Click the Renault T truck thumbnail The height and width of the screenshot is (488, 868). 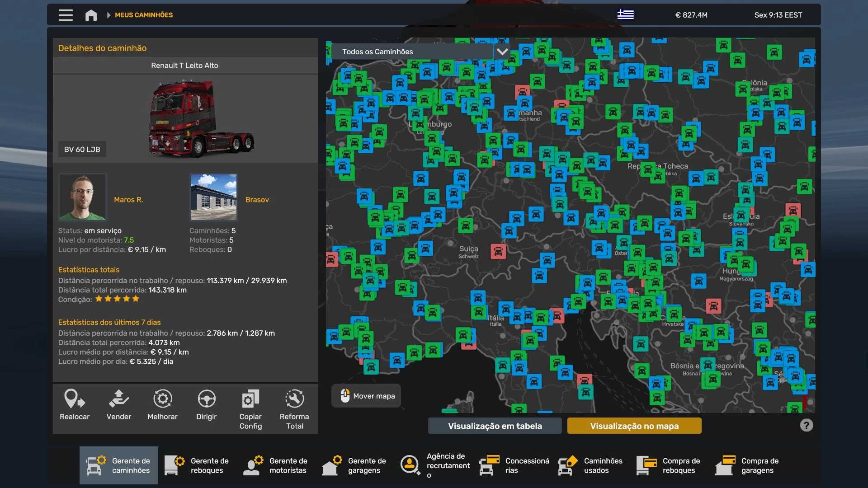pyautogui.click(x=201, y=118)
